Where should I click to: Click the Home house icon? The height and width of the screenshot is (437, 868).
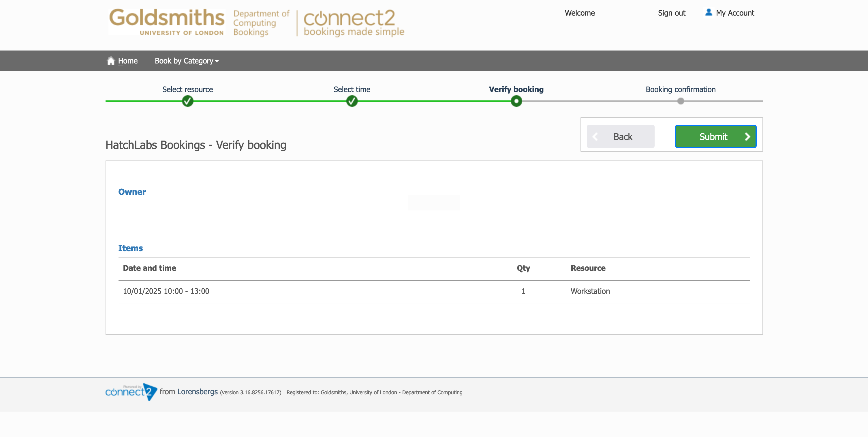111,61
